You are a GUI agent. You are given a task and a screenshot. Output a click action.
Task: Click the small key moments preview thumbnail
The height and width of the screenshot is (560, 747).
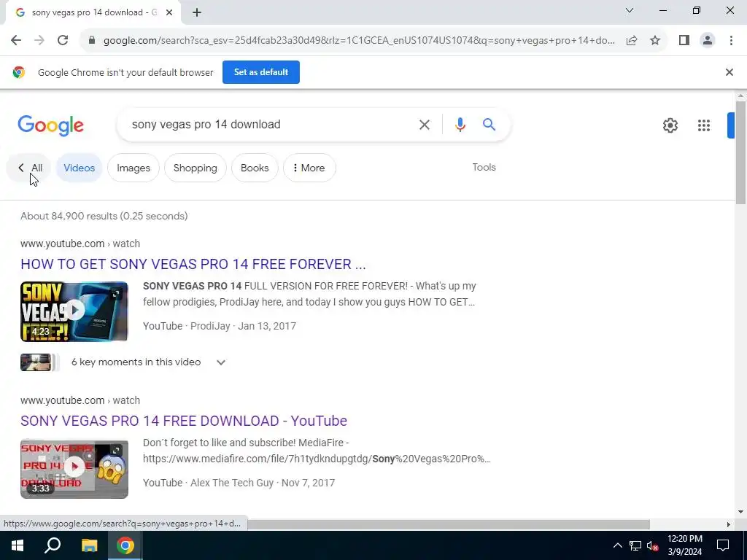tap(37, 362)
